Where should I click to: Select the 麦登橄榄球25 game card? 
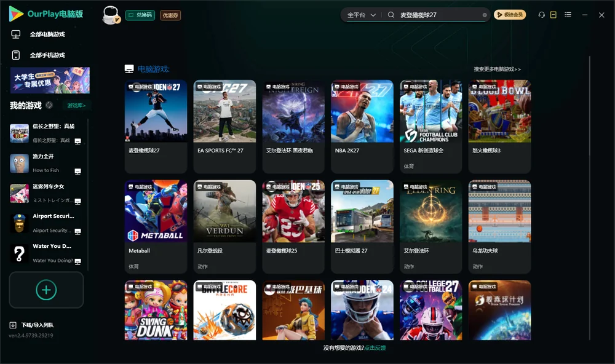click(x=293, y=226)
